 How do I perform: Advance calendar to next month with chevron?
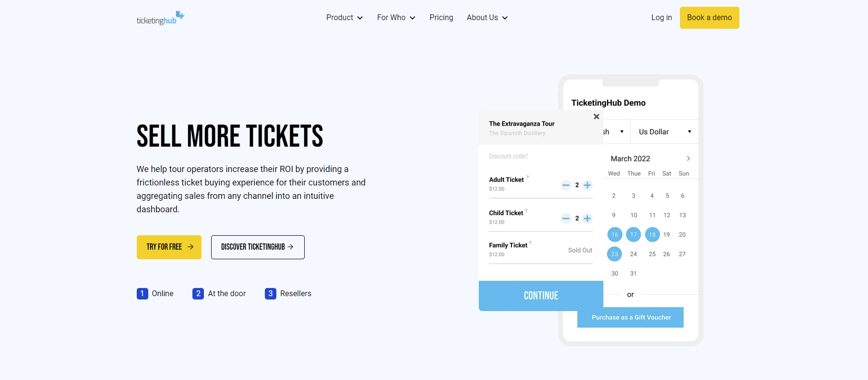[x=688, y=158]
